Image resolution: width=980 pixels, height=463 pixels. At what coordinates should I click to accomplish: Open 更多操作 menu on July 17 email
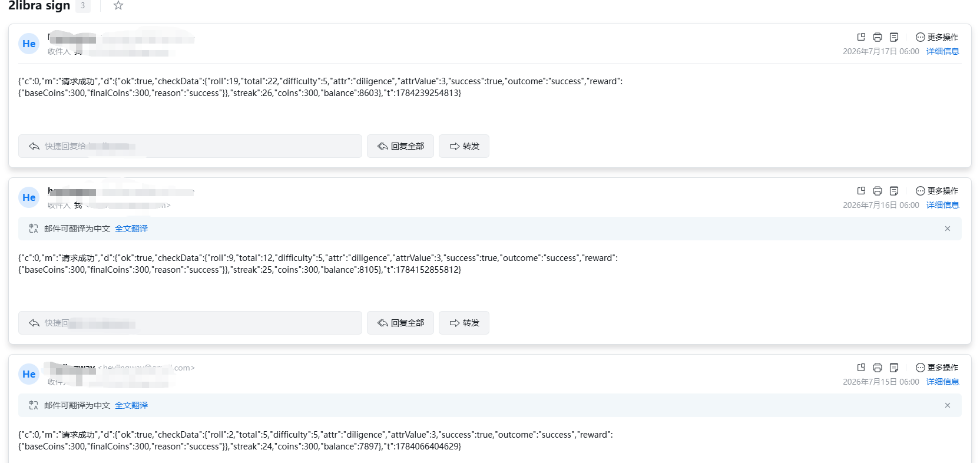click(937, 37)
